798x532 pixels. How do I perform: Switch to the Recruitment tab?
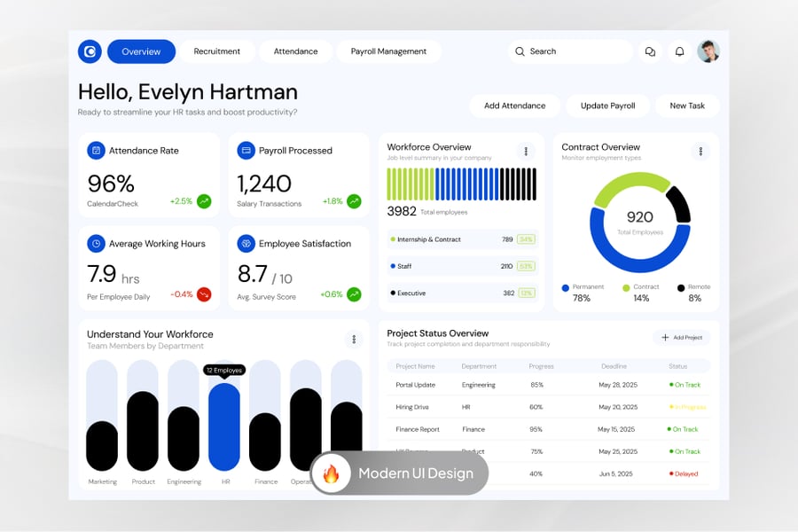tap(217, 51)
